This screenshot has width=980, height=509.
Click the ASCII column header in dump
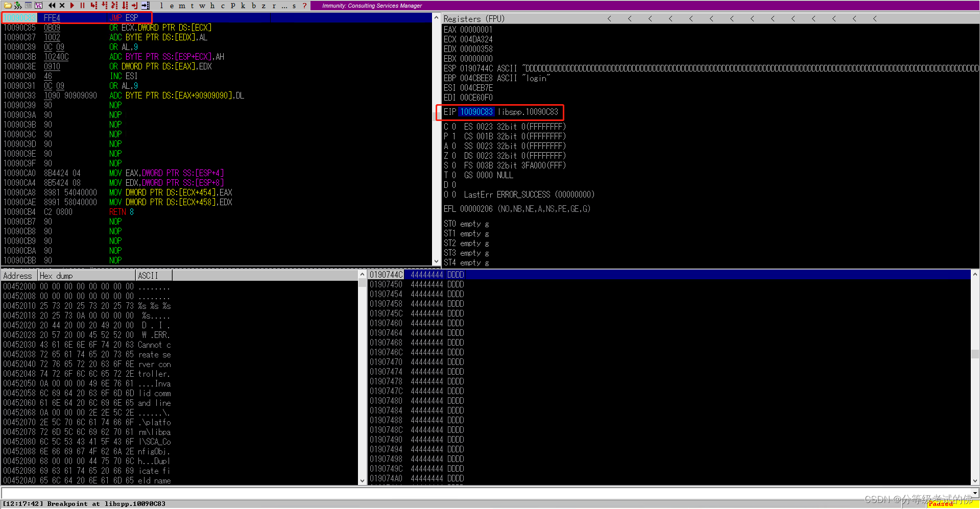(154, 276)
